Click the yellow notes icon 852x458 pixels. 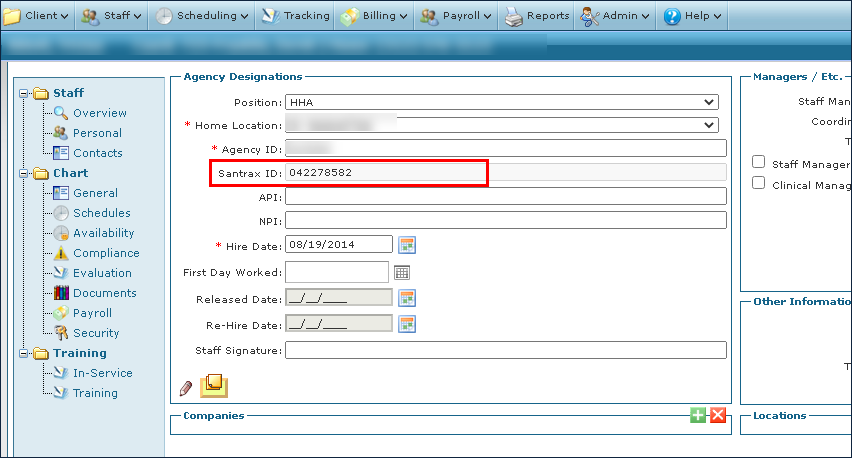[x=214, y=385]
